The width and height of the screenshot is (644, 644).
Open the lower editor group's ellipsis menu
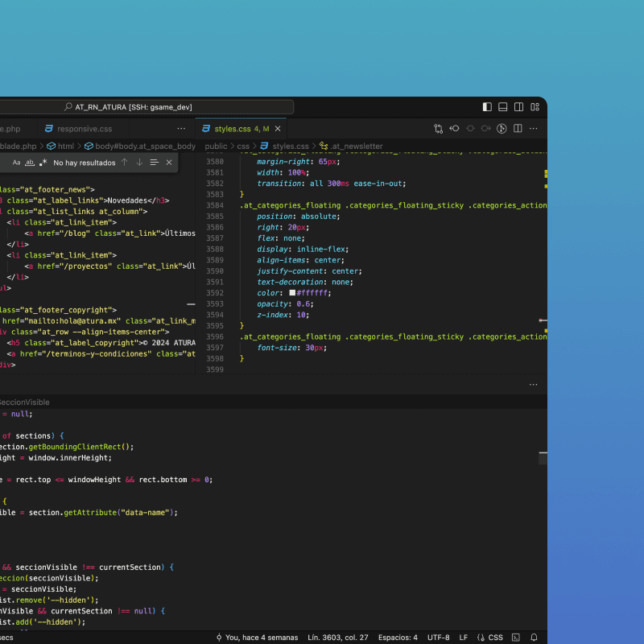[534, 385]
